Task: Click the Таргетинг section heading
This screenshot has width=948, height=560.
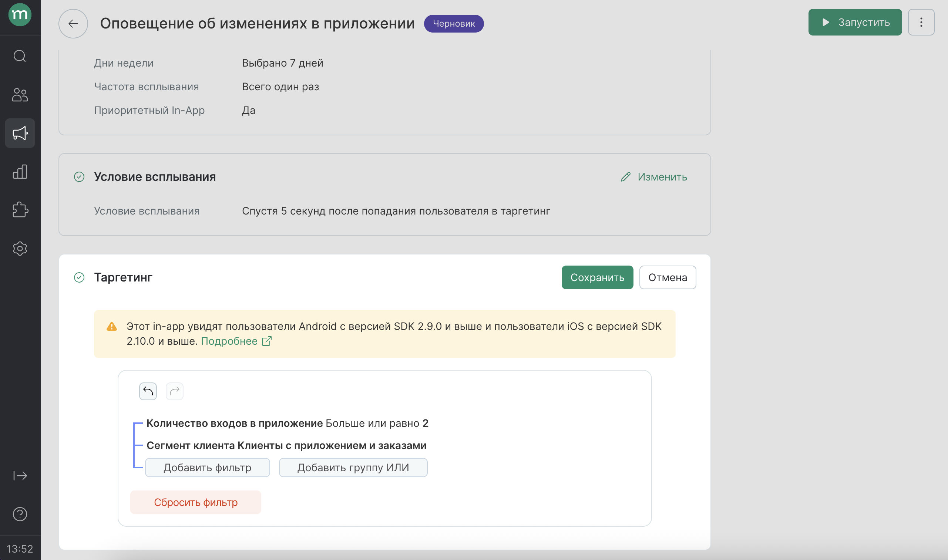Action: [x=123, y=278]
